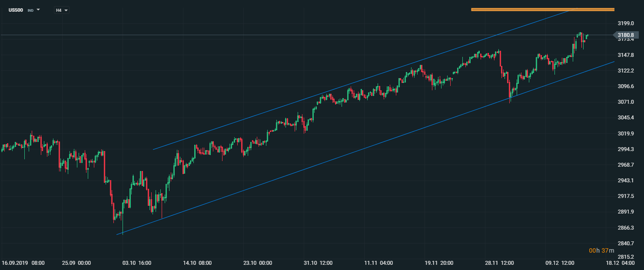Viewport: 644px width, 270px height.
Task: Click the 28.11 12:00 time label
Action: coord(500,263)
